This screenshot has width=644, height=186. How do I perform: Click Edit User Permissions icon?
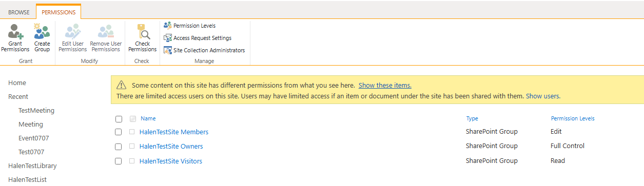tap(72, 32)
